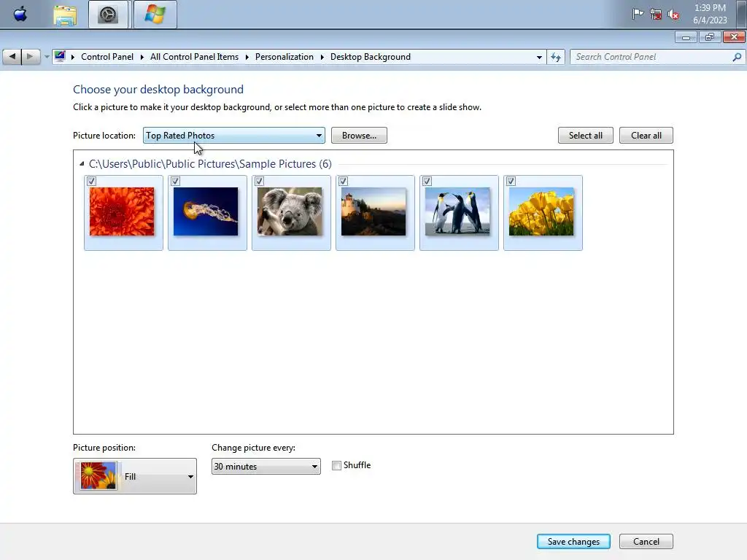Click the Windows logo taskbar icon
This screenshot has height=560, width=747.
coord(155,15)
